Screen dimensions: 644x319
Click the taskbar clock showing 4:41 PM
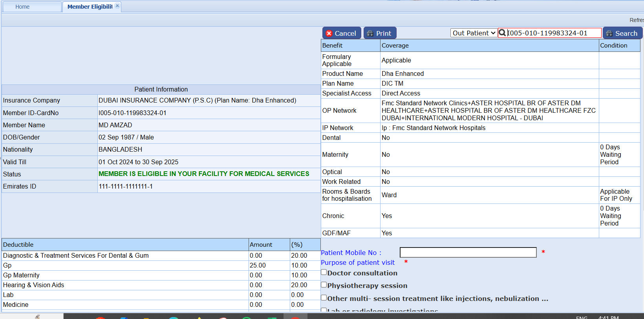pyautogui.click(x=608, y=317)
